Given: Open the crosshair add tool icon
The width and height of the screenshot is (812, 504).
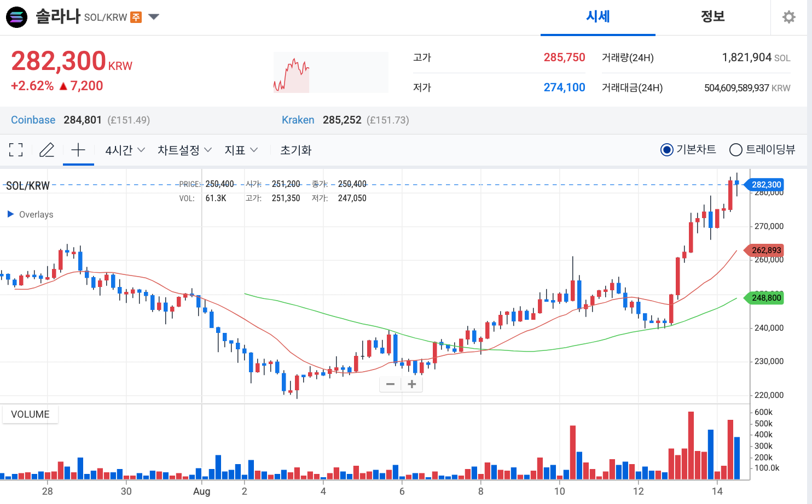Looking at the screenshot, I should (x=78, y=149).
